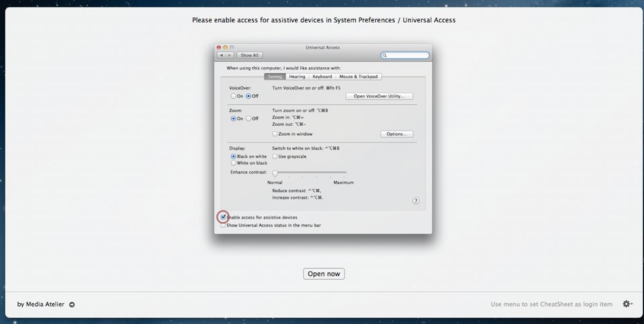
Task: Click the Open now button
Action: [324, 274]
